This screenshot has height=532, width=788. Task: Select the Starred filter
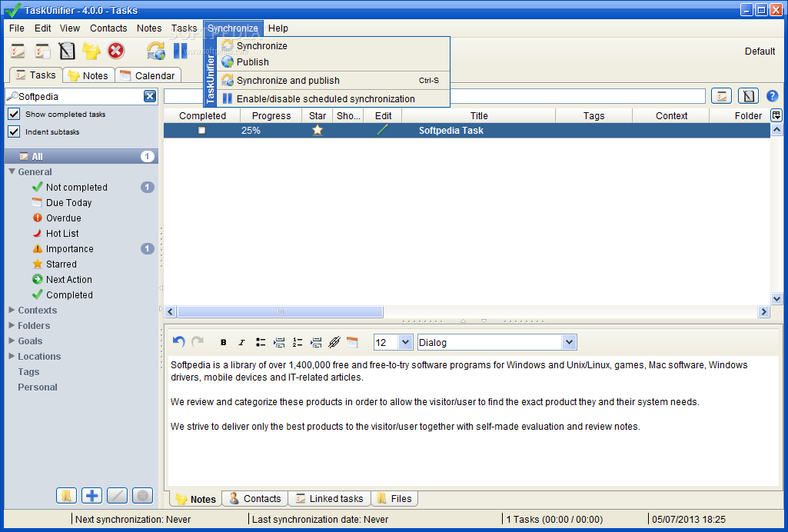coord(61,264)
